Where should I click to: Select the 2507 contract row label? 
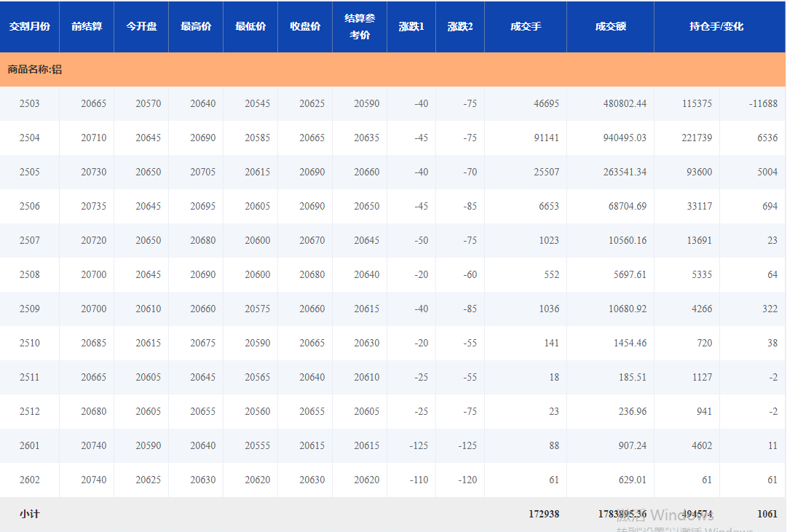[x=30, y=240]
